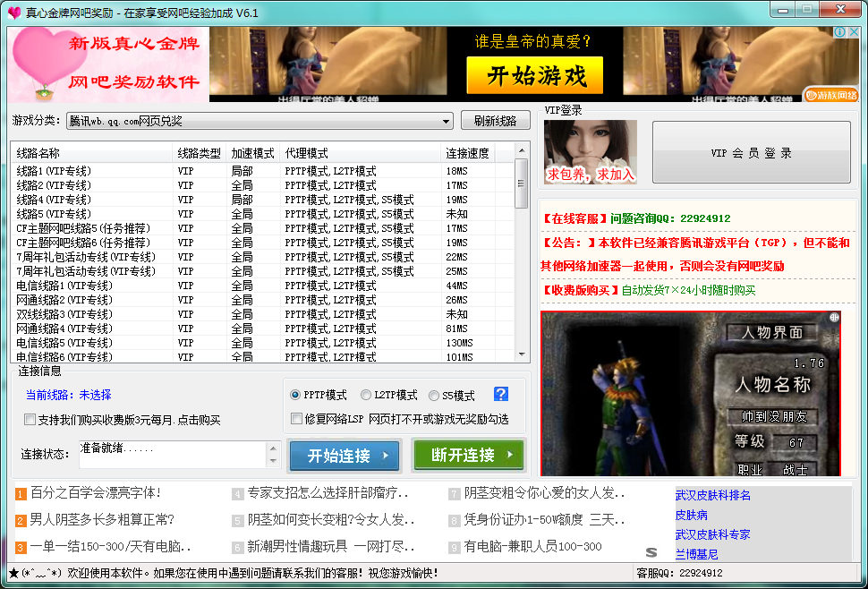Click ad text 凭身份证办1-50W额度

click(545, 520)
